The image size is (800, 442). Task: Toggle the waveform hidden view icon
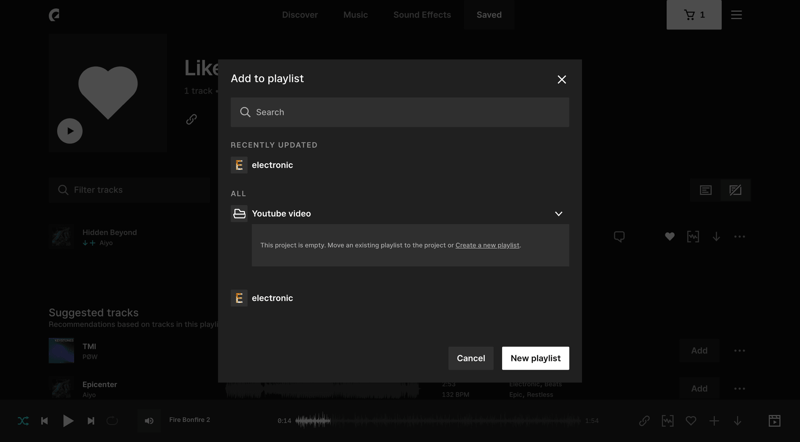coord(735,190)
